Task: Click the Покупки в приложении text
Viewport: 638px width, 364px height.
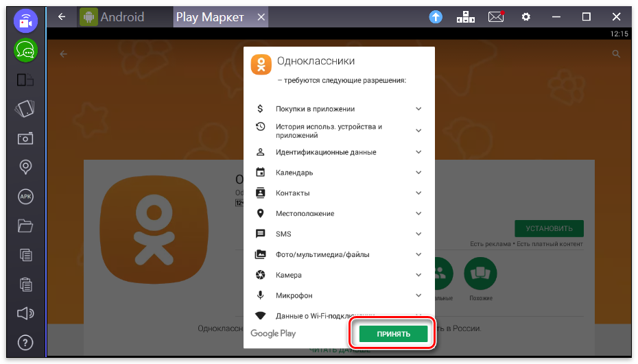Action: (x=316, y=109)
